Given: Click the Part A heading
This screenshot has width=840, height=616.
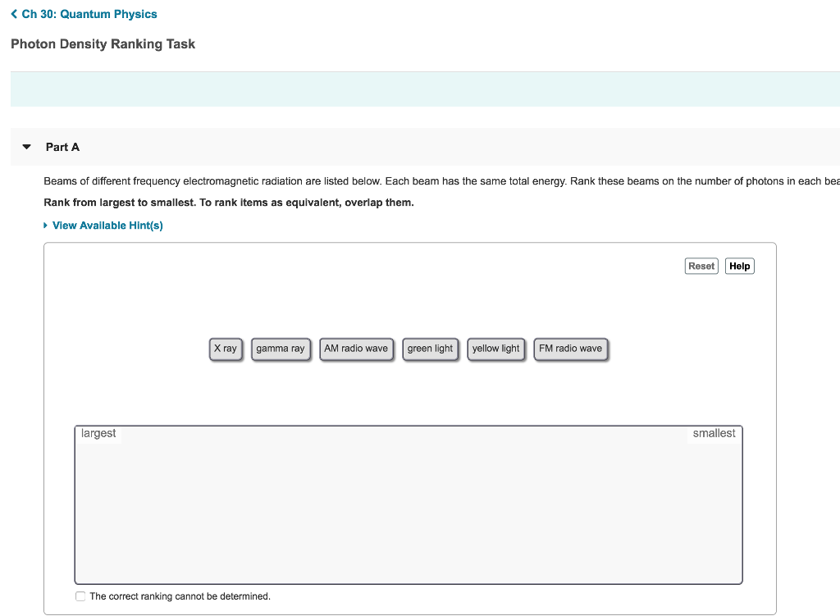Looking at the screenshot, I should (62, 147).
